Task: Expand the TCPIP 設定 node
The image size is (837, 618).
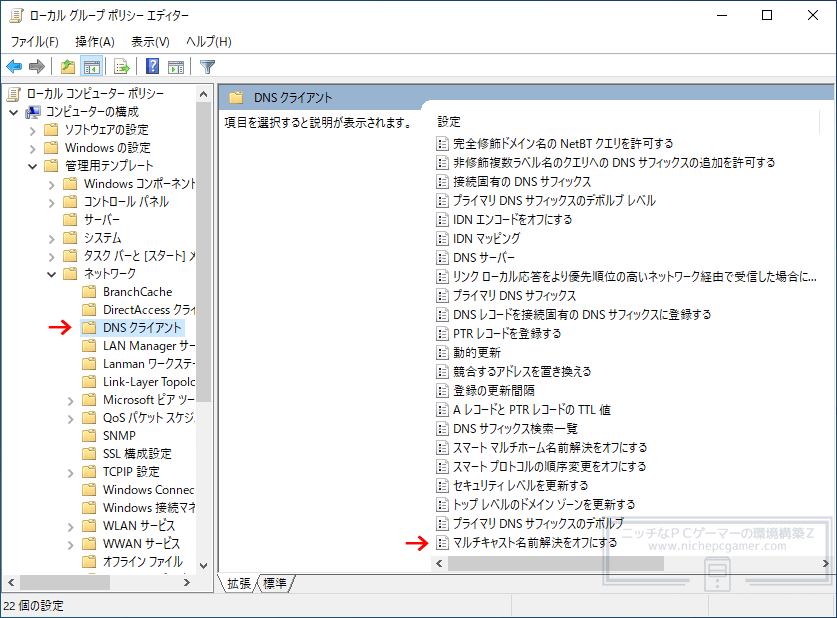Action: [x=71, y=472]
